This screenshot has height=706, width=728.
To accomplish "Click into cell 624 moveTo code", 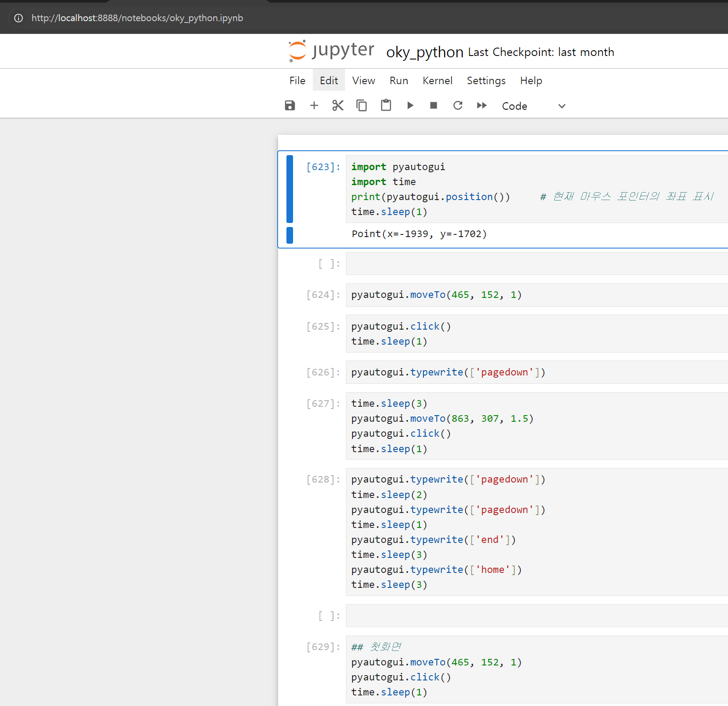I will [x=436, y=295].
